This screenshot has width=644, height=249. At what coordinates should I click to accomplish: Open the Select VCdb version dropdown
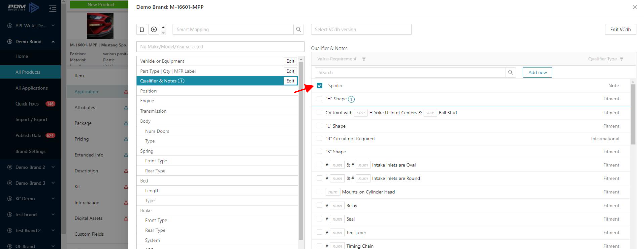tap(361, 30)
